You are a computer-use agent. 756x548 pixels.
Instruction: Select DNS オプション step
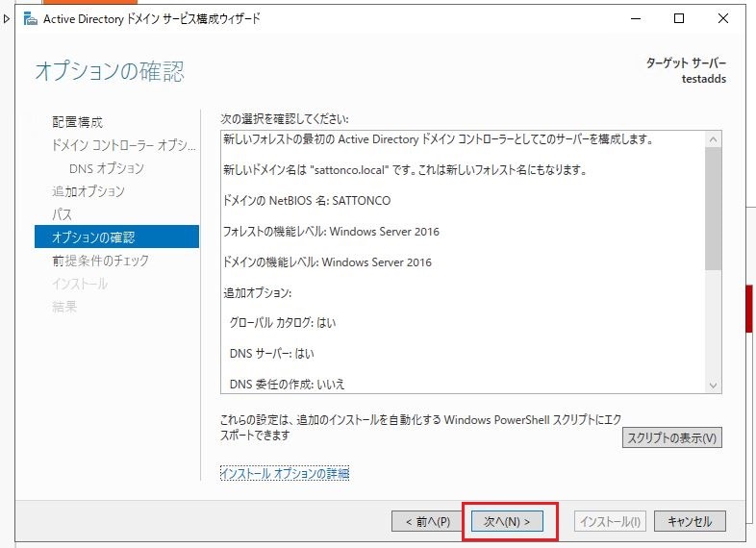click(x=107, y=168)
